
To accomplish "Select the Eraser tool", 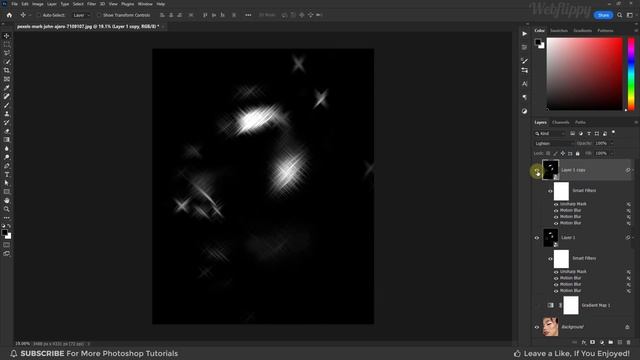I will coord(7,131).
